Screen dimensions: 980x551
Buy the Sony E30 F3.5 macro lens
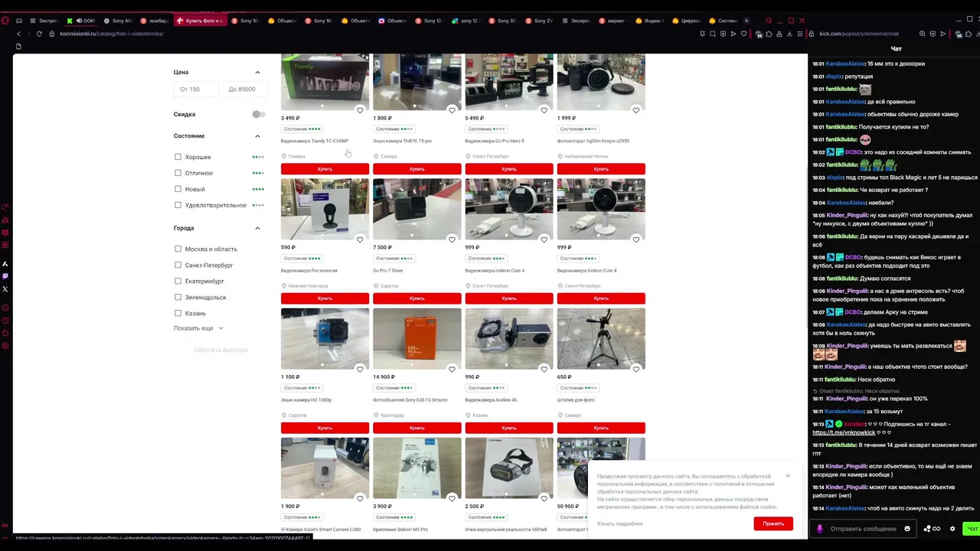(417, 428)
